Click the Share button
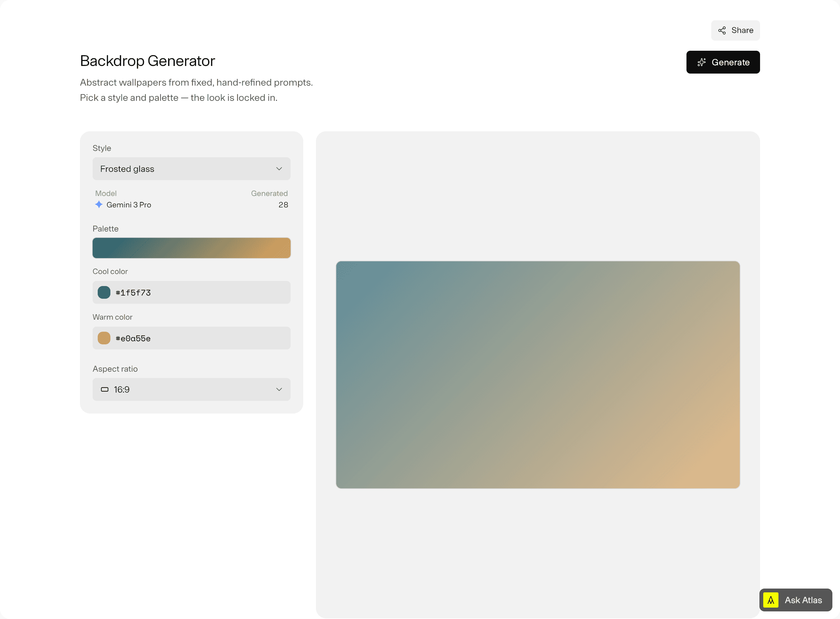This screenshot has height=619, width=840. pyautogui.click(x=735, y=30)
